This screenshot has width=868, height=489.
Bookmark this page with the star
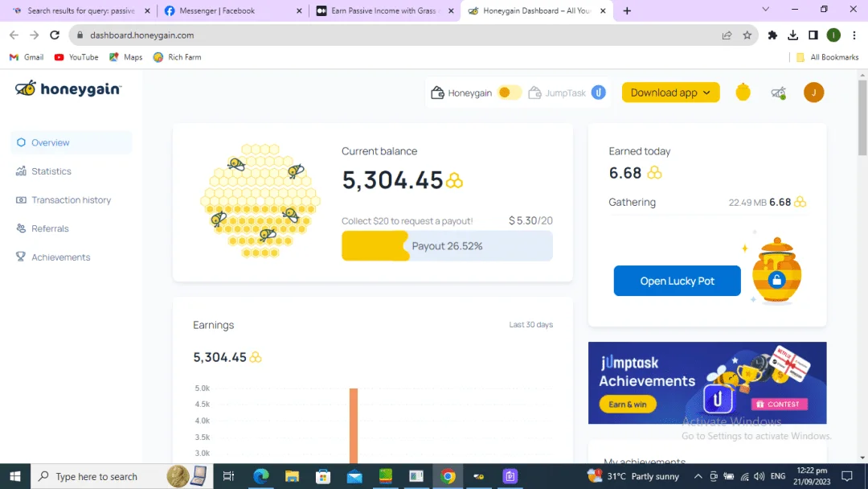(747, 35)
